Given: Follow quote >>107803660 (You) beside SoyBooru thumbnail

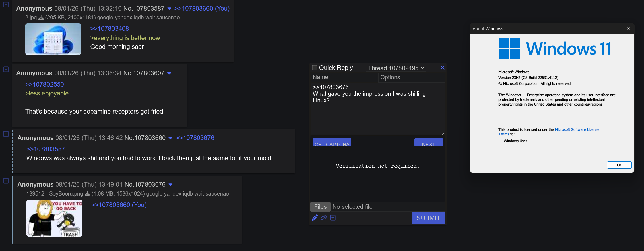Looking at the screenshot, I should pyautogui.click(x=119, y=205).
